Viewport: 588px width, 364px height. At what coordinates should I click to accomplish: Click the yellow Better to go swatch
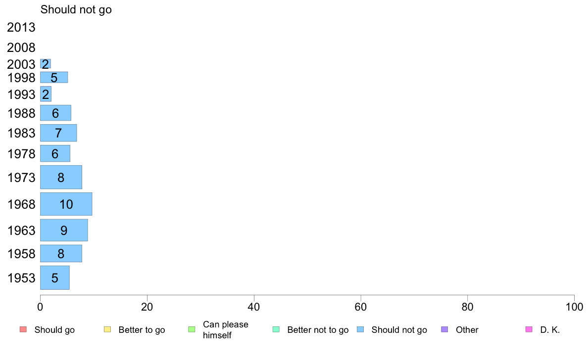[107, 329]
